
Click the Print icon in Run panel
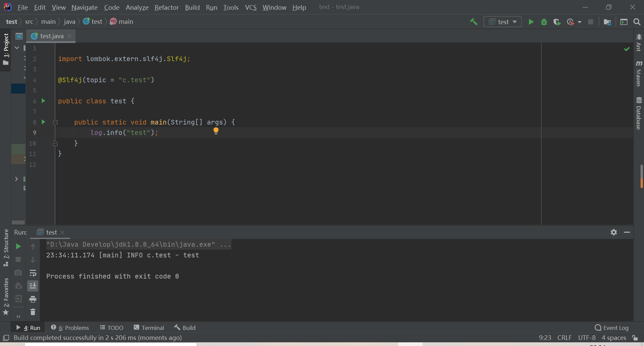point(33,299)
